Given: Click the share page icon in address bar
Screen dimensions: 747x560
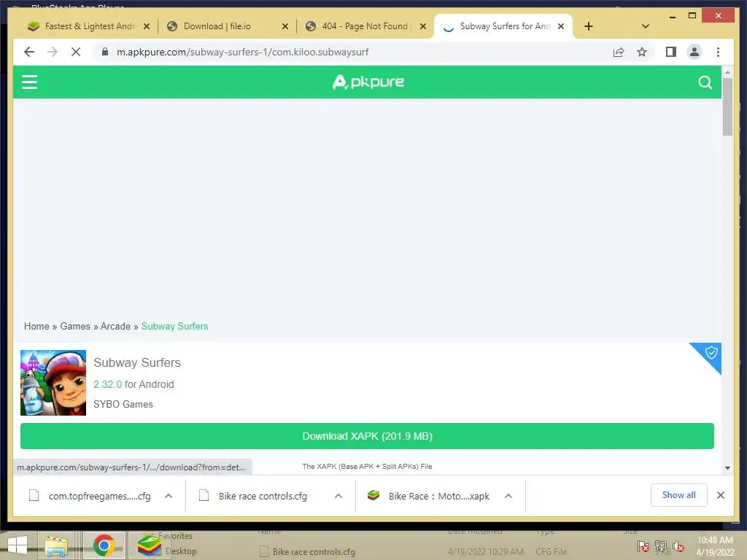Looking at the screenshot, I should pyautogui.click(x=619, y=52).
